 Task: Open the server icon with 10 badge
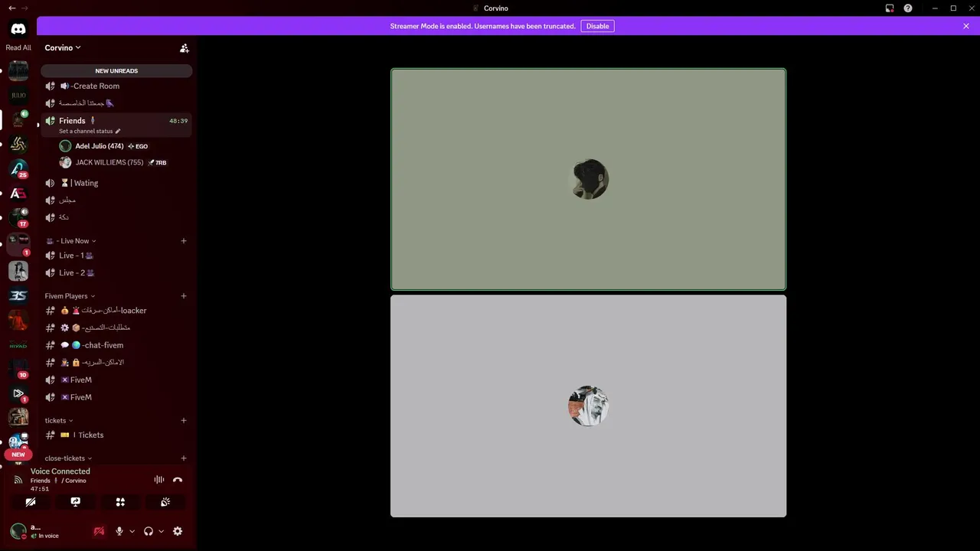18,369
